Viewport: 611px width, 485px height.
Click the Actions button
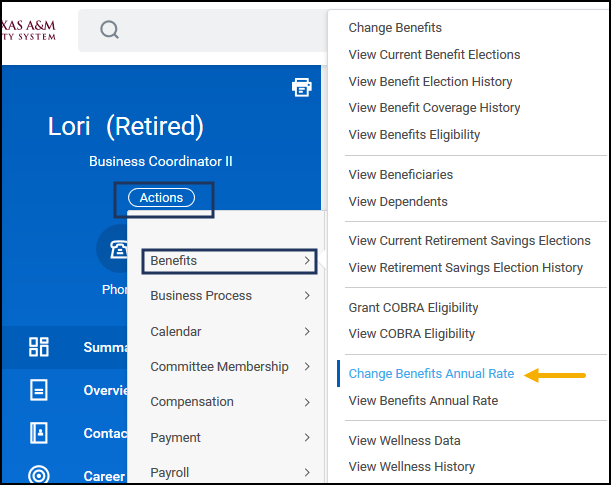click(x=161, y=198)
